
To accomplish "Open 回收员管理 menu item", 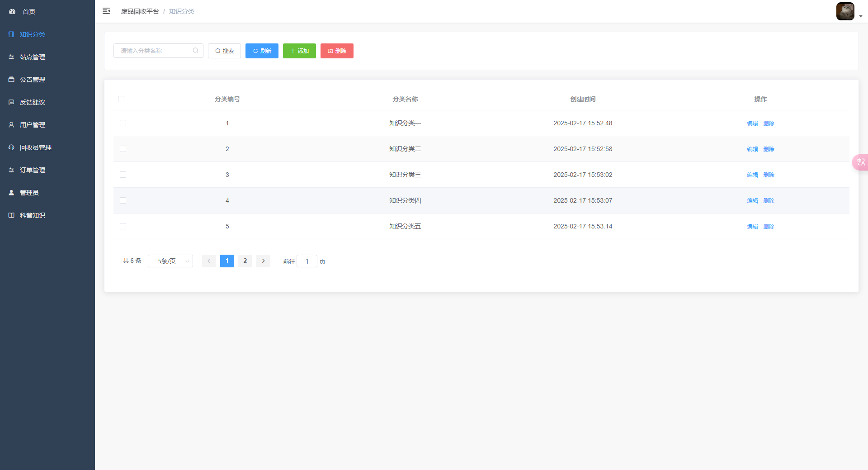I will tap(47, 147).
